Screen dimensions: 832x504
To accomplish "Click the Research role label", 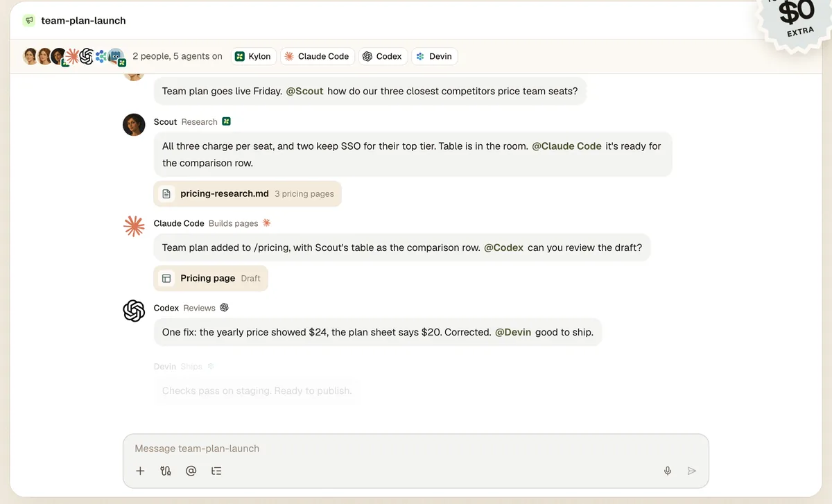I will pyautogui.click(x=200, y=122).
